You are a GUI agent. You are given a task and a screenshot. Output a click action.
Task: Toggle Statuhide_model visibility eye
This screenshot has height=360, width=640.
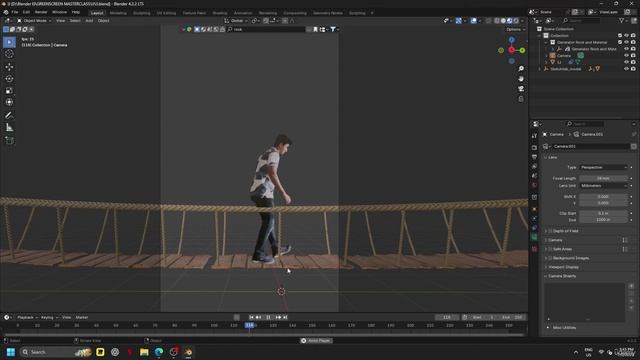point(627,69)
